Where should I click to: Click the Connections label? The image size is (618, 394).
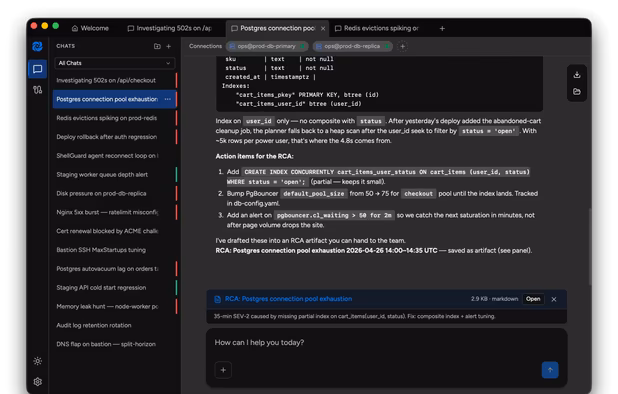(x=205, y=46)
